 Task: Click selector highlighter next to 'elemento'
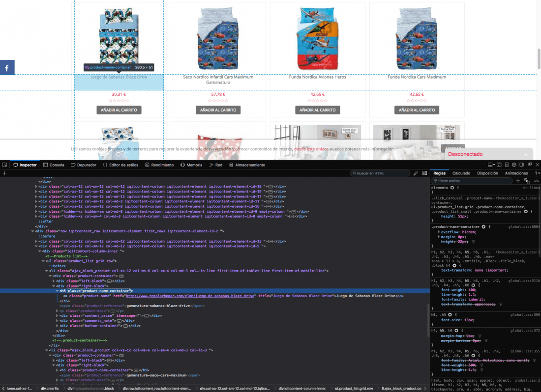452,188
